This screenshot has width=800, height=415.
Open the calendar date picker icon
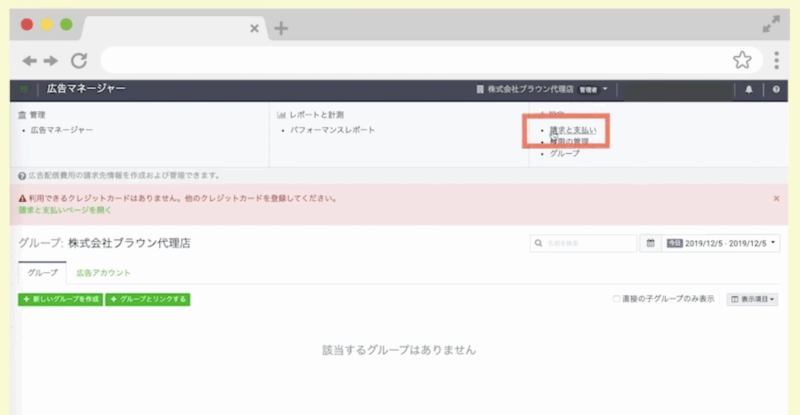651,243
